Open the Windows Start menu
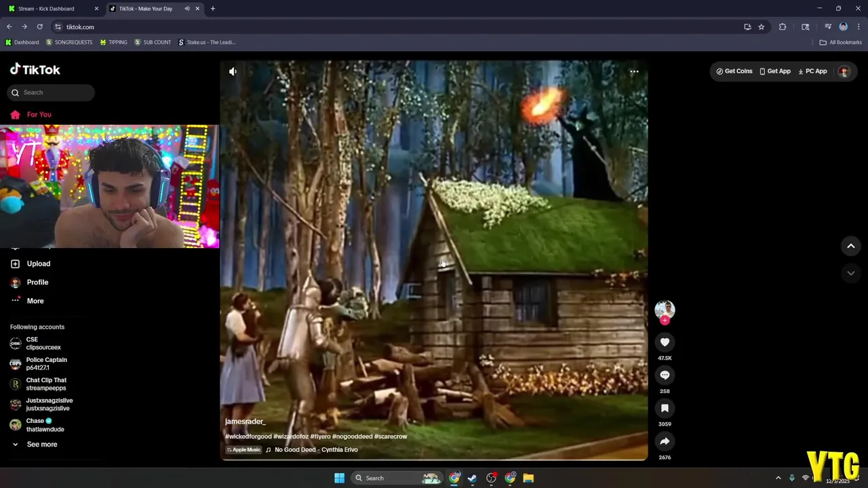Screen dimensions: 868x488 click(339, 479)
